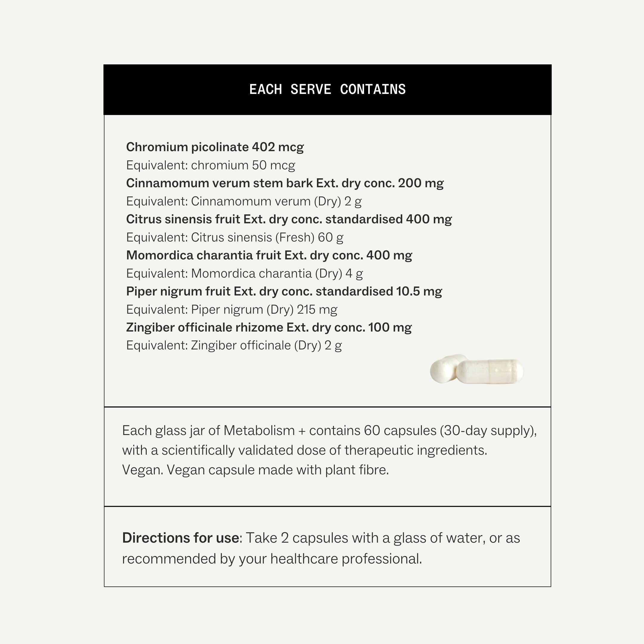Click "Vegan capsule made with plant fibre" line
Viewport: 644px width, 644px height.
coord(255,470)
